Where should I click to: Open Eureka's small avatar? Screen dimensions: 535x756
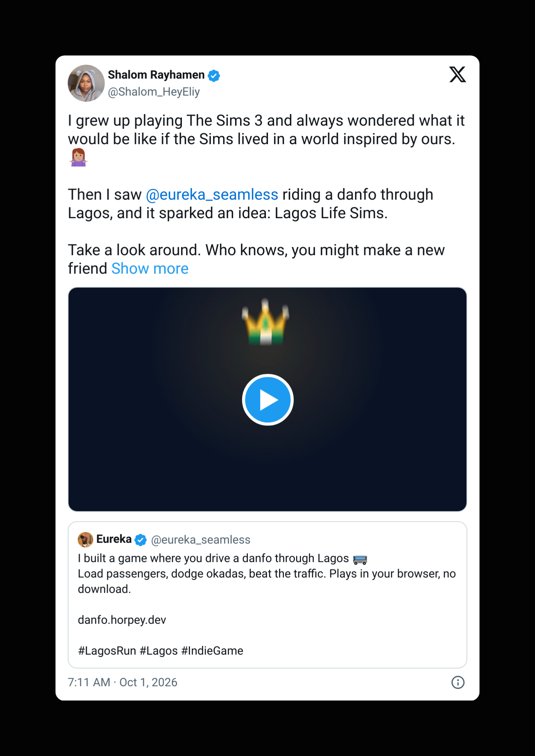(x=86, y=539)
